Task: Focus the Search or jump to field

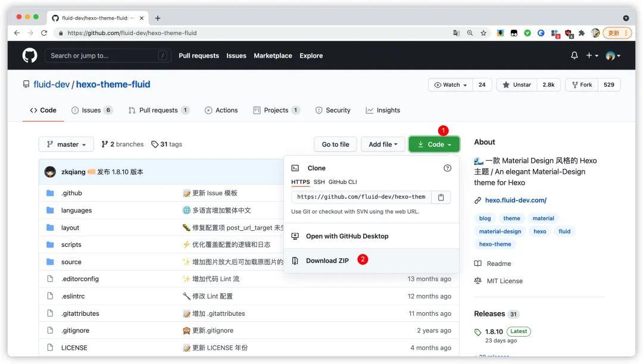Action: pos(108,56)
